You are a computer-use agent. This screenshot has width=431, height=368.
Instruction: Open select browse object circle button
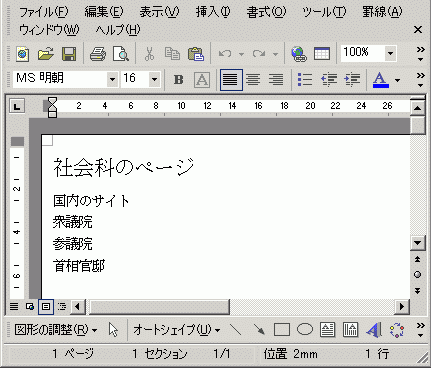(x=417, y=275)
